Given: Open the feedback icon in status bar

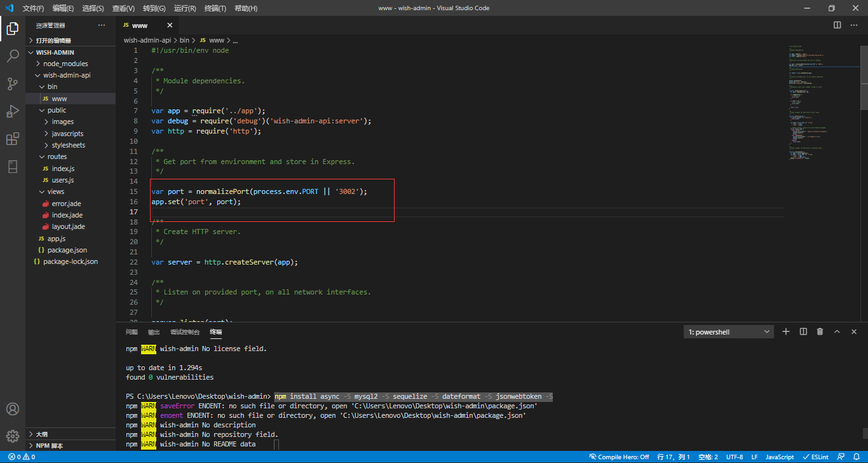Looking at the screenshot, I should [840, 457].
